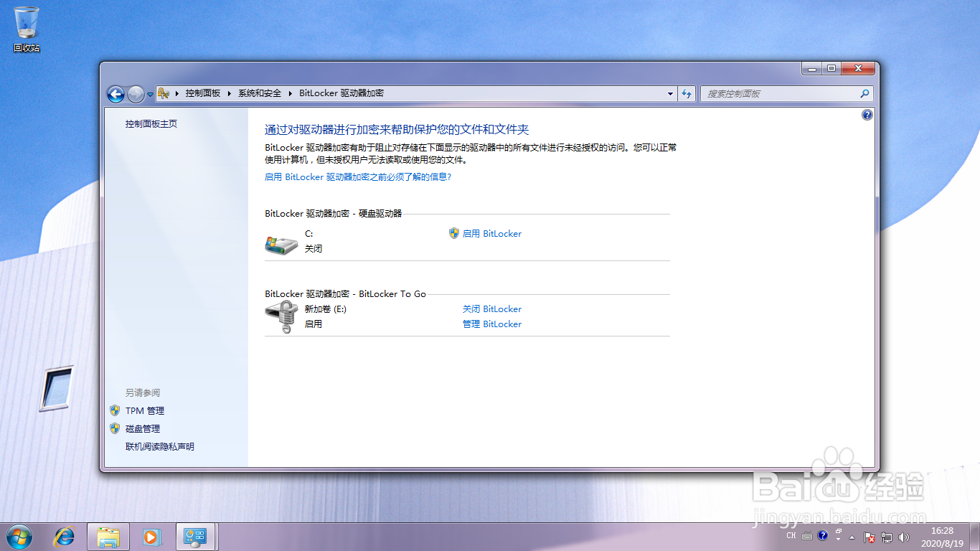980x551 pixels.
Task: Click the heading 通过对驱动器进行加密来帮助保护您的文件和文件夹
Action: click(397, 129)
